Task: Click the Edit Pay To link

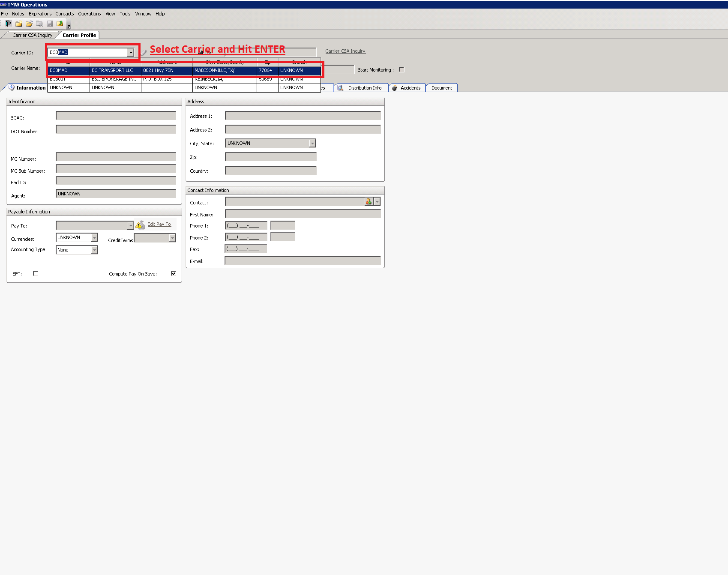Action: point(159,224)
